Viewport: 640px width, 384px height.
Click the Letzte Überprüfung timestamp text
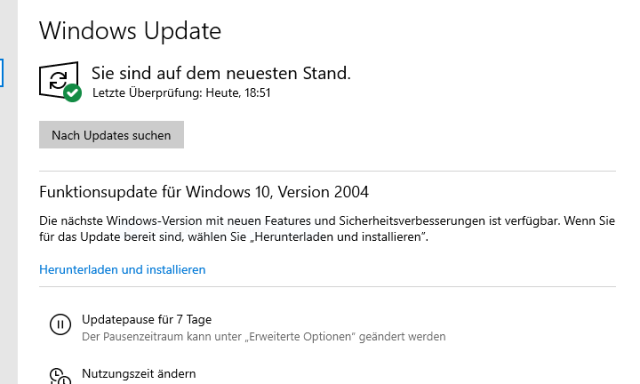[181, 93]
